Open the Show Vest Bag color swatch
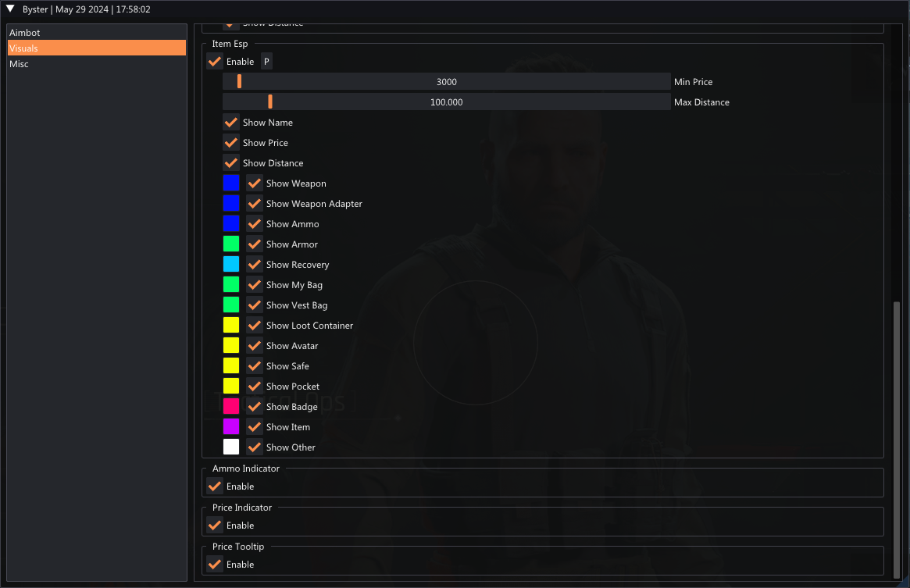 click(x=231, y=305)
